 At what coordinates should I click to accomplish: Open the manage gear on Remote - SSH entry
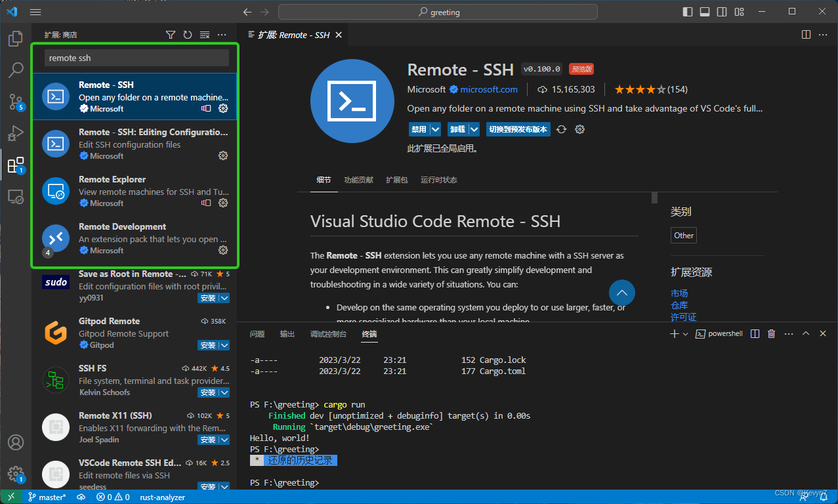[223, 109]
